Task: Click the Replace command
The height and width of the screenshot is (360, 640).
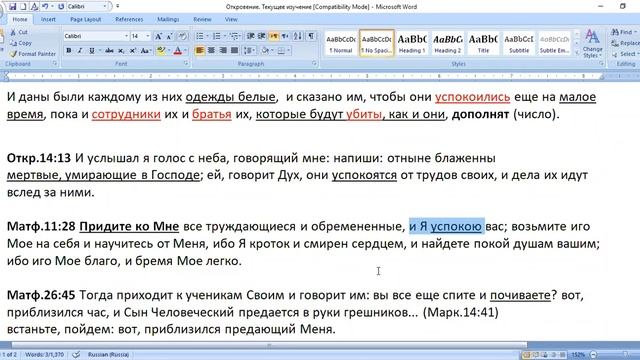Action: pyautogui.click(x=624, y=43)
